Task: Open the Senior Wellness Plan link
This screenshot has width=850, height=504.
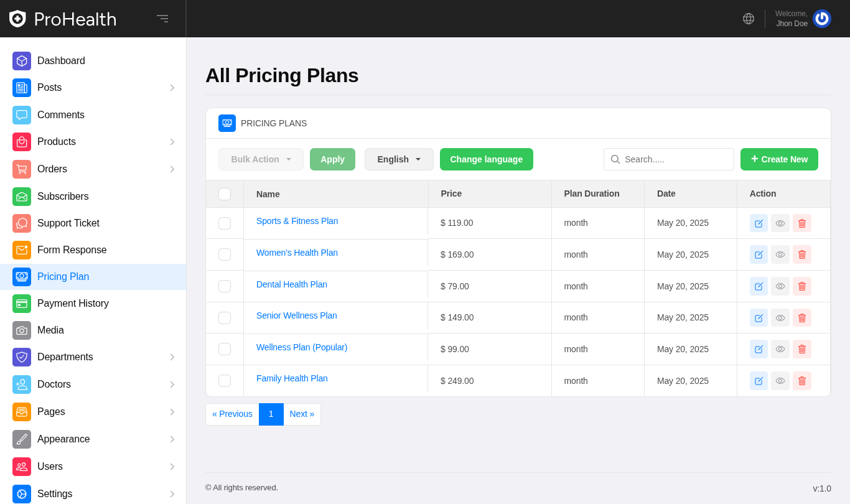Action: (297, 315)
